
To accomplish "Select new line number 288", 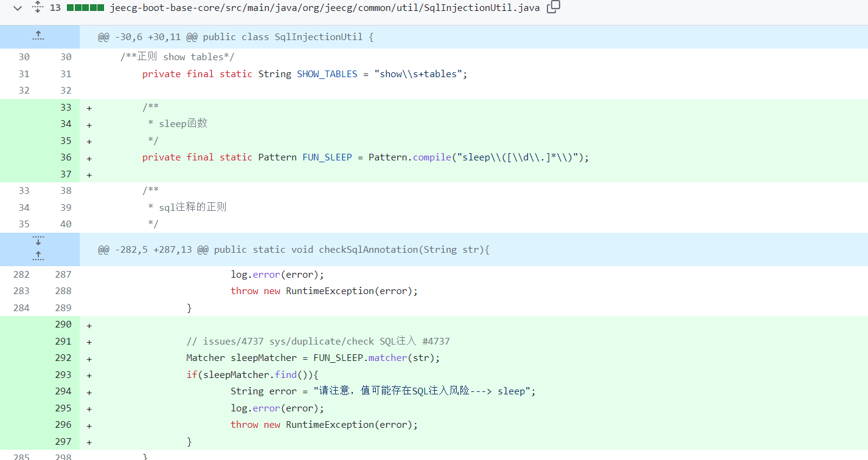I will [63, 291].
